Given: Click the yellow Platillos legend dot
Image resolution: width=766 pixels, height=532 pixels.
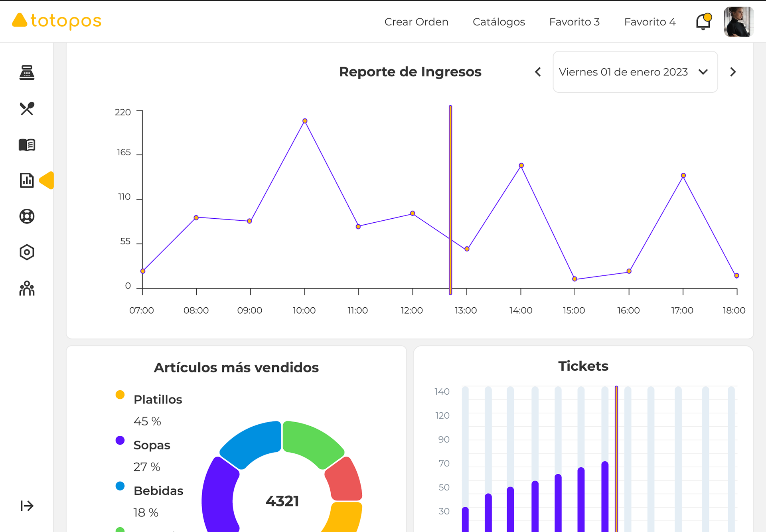Looking at the screenshot, I should [x=120, y=395].
